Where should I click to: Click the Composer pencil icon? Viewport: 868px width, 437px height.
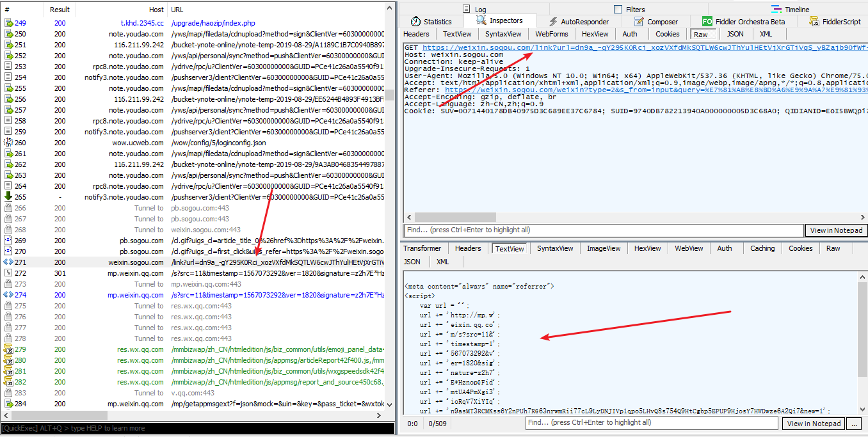639,22
